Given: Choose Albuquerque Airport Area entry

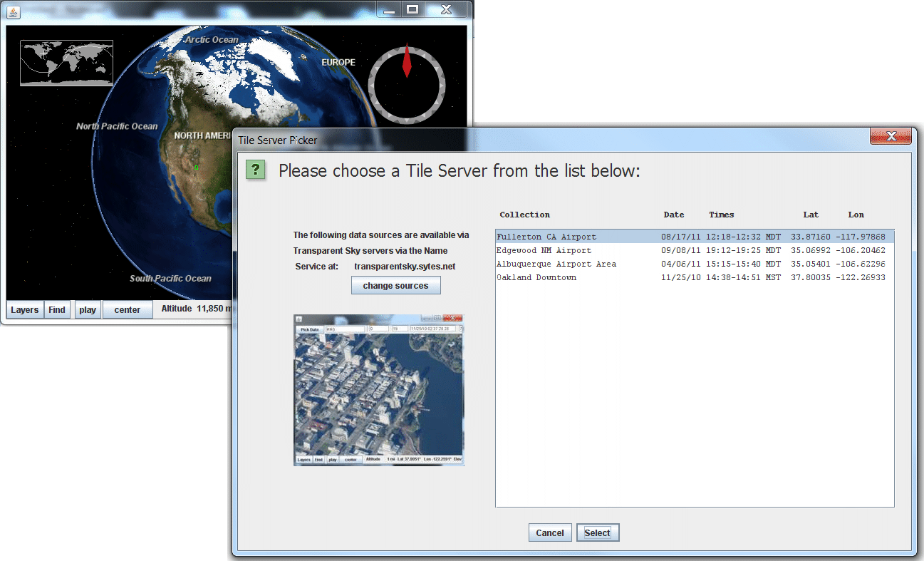Looking at the screenshot, I should click(x=556, y=264).
